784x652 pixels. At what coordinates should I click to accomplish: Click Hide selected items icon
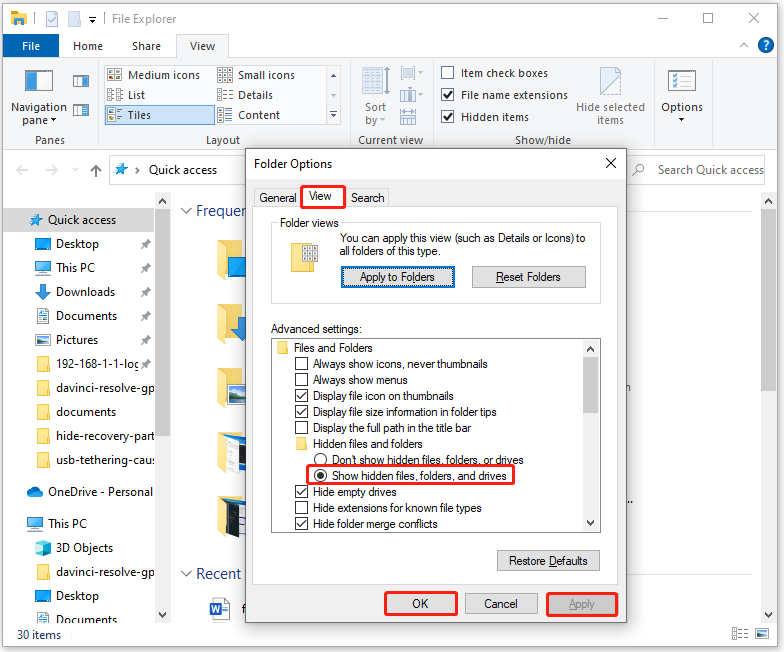click(610, 96)
